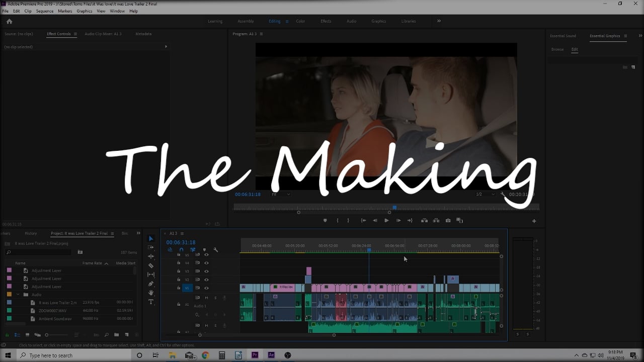The height and width of the screenshot is (362, 644).
Task: Mute the A1 audio track
Action: click(206, 298)
